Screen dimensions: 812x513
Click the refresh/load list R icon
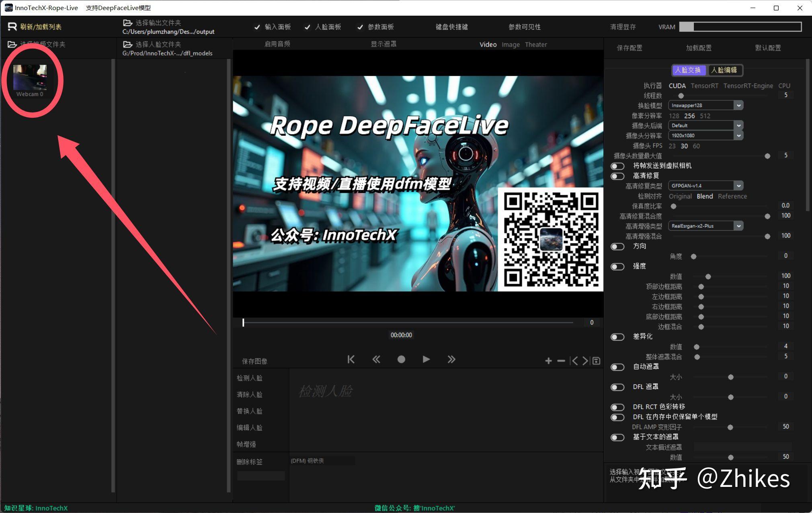12,27
